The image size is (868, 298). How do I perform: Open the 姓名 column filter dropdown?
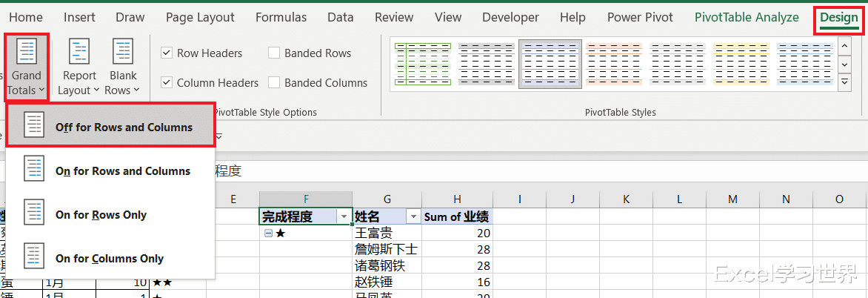[414, 216]
